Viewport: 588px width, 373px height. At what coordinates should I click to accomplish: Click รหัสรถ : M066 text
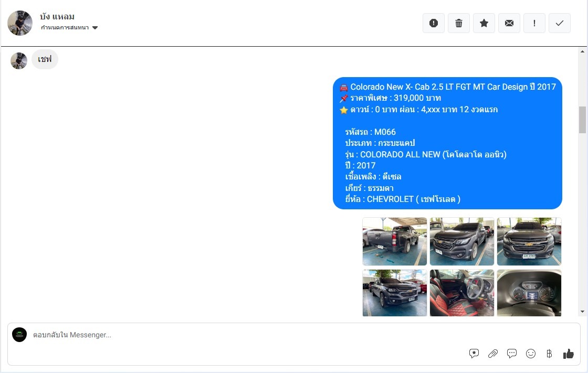click(x=371, y=132)
